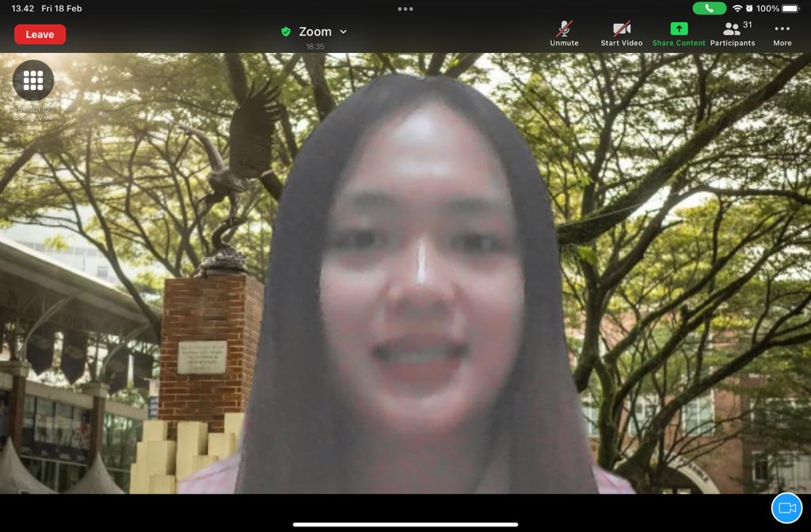Tap the alarm icon in status bar

click(749, 9)
